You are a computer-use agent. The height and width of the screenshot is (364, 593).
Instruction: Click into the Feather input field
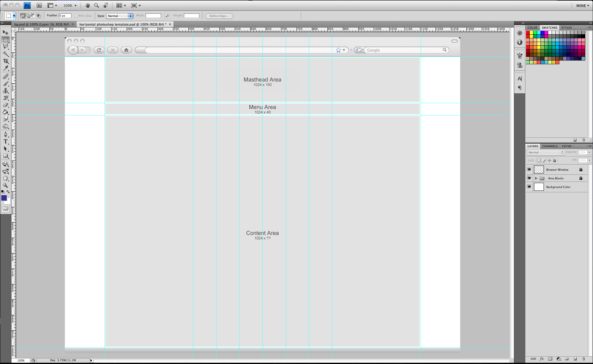pos(65,15)
